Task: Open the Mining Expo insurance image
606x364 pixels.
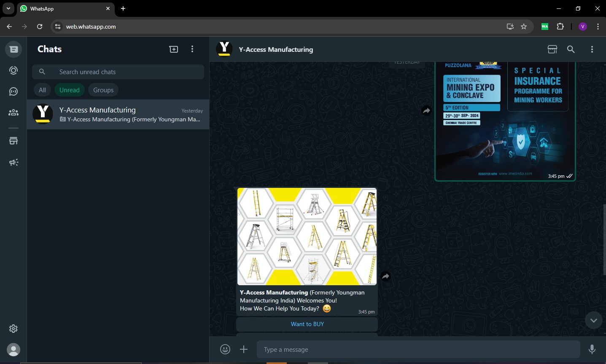Action: click(505, 121)
